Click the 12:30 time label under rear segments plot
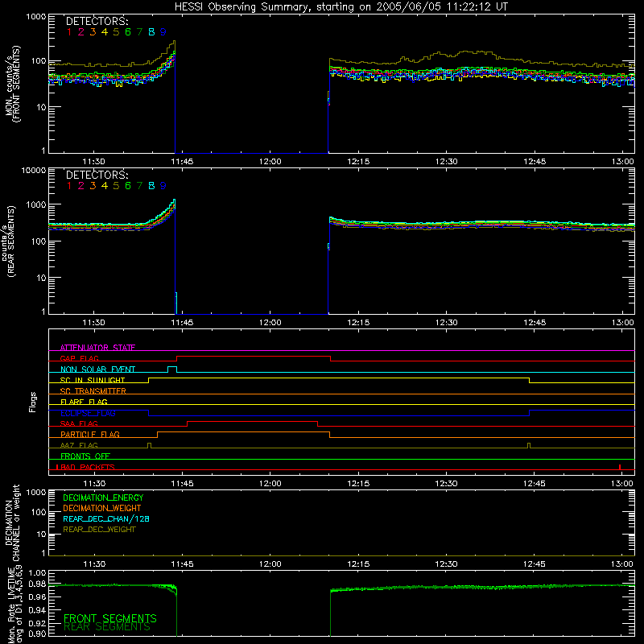This screenshot has width=644, height=644. (x=447, y=323)
